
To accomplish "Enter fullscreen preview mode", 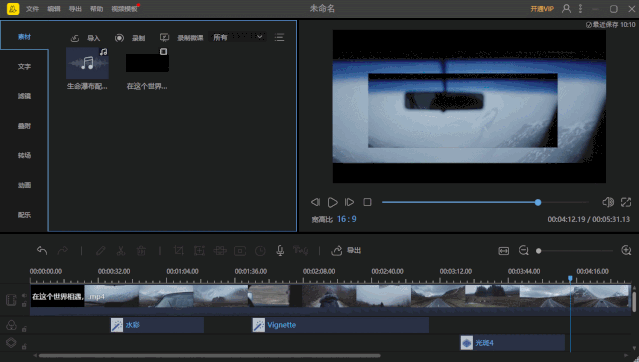I will click(626, 202).
